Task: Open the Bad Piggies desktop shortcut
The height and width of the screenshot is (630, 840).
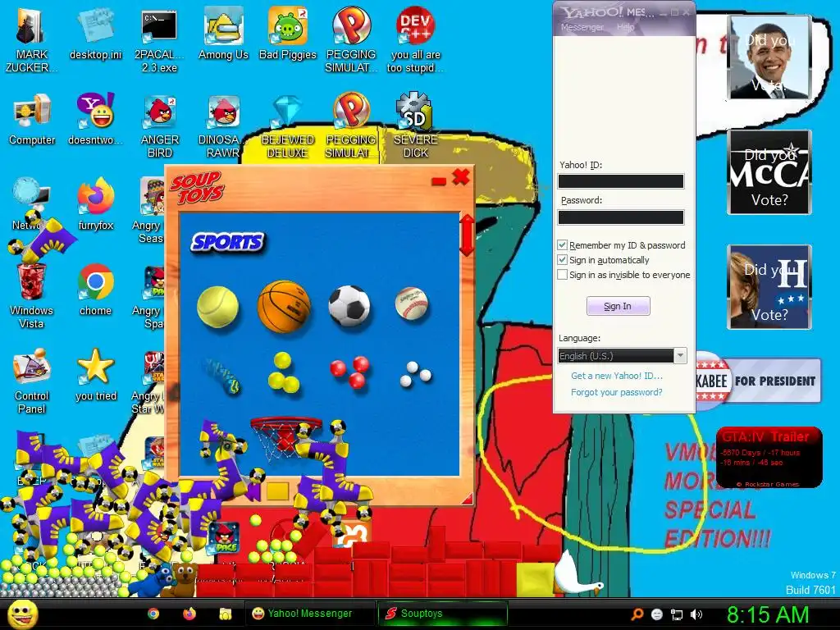Action: coord(288,34)
